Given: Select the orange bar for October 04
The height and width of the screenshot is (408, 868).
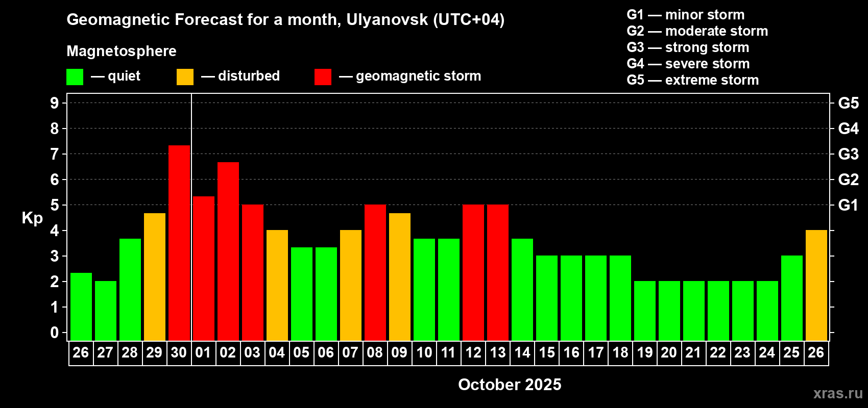Looking at the screenshot, I should [277, 286].
